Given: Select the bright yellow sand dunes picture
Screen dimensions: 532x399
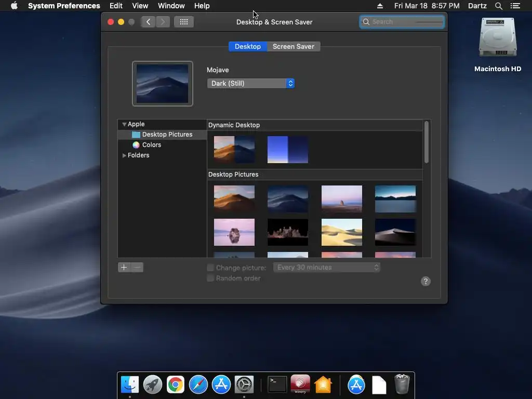Looking at the screenshot, I should [342, 232].
